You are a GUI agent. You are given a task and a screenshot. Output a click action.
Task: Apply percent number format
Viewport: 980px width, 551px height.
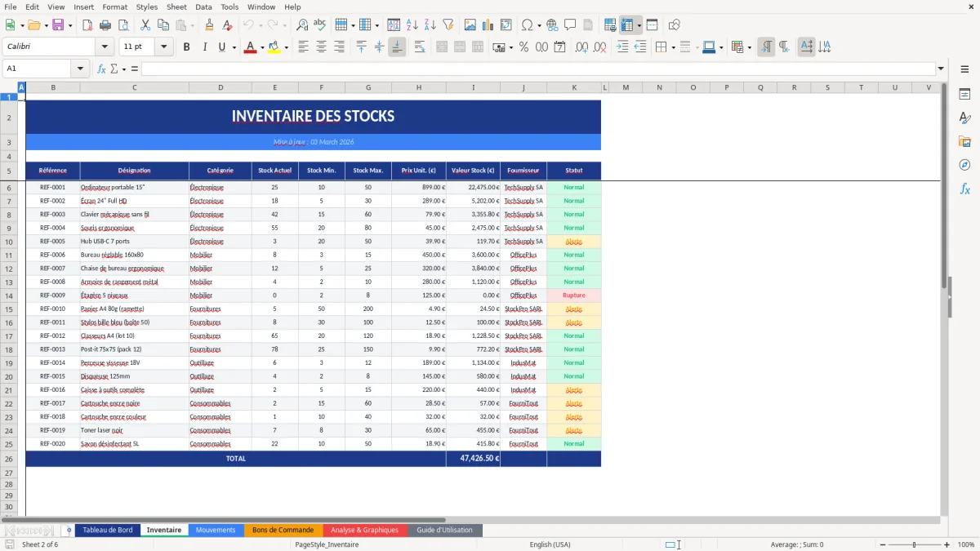[x=525, y=47]
